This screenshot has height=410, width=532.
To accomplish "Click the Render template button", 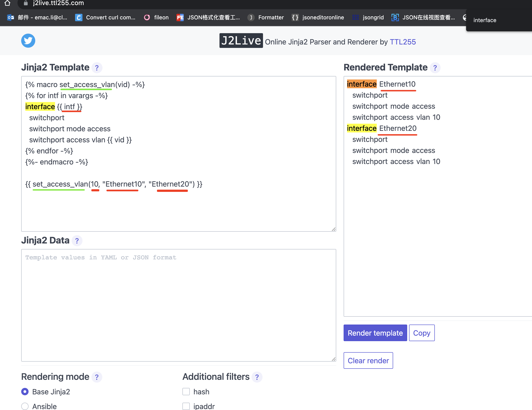I will [375, 333].
